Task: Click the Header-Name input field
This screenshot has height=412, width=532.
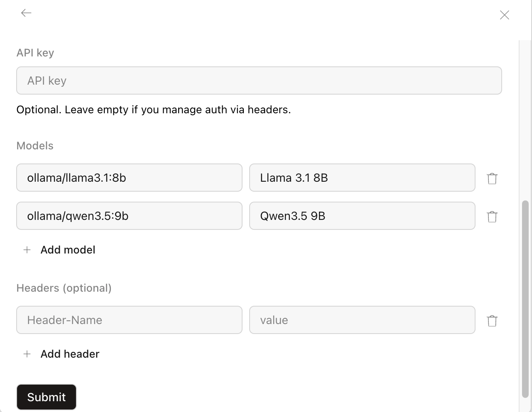Action: click(129, 320)
